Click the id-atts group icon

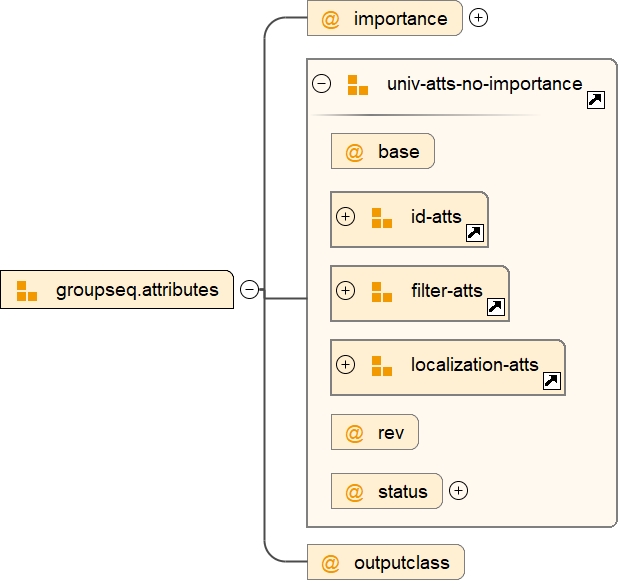click(x=382, y=218)
